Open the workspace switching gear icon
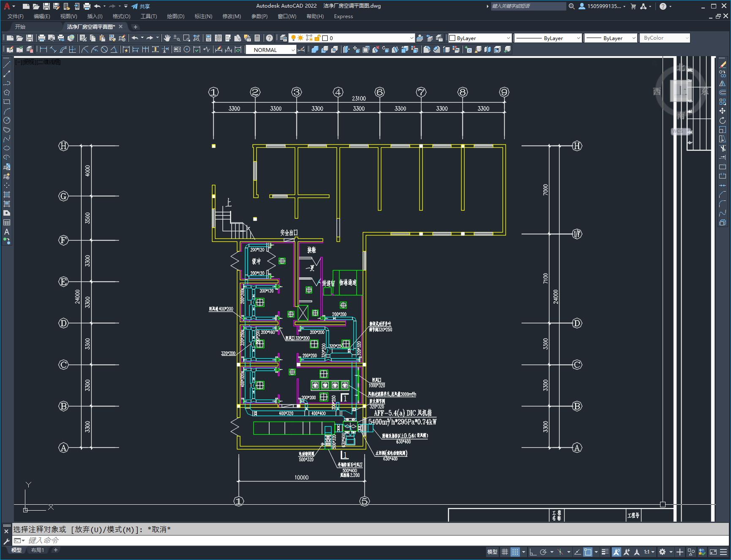The image size is (731, 560). 662,552
